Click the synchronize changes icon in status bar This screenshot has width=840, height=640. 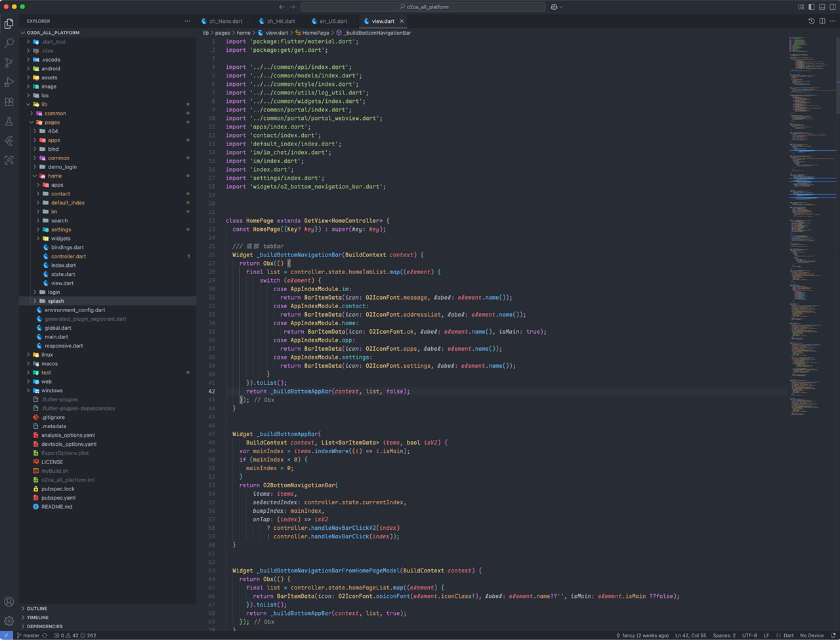click(x=45, y=635)
